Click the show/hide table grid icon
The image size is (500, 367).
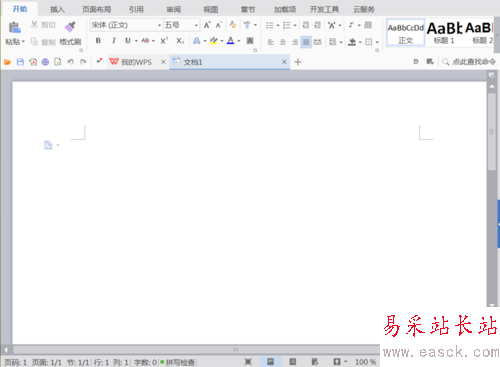pos(368,25)
